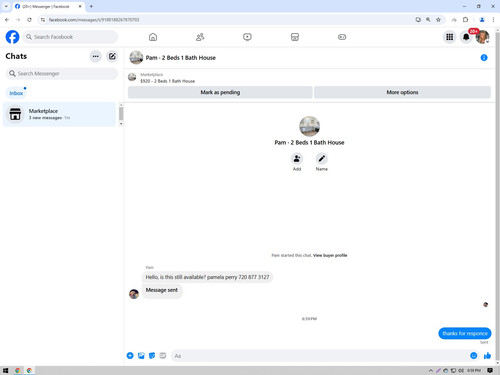
Task: Open the Facebook Home feed icon
Action: pyautogui.click(x=153, y=37)
